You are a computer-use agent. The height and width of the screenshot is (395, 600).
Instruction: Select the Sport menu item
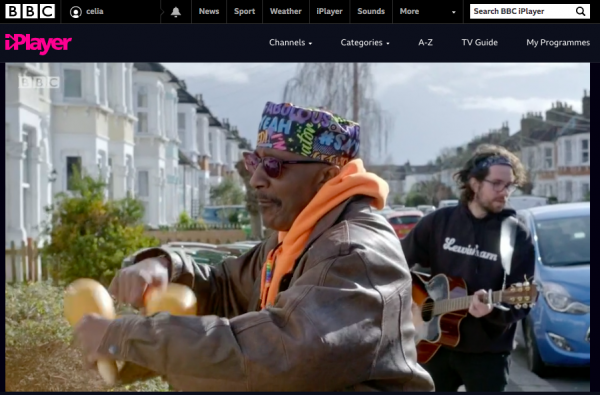click(245, 11)
